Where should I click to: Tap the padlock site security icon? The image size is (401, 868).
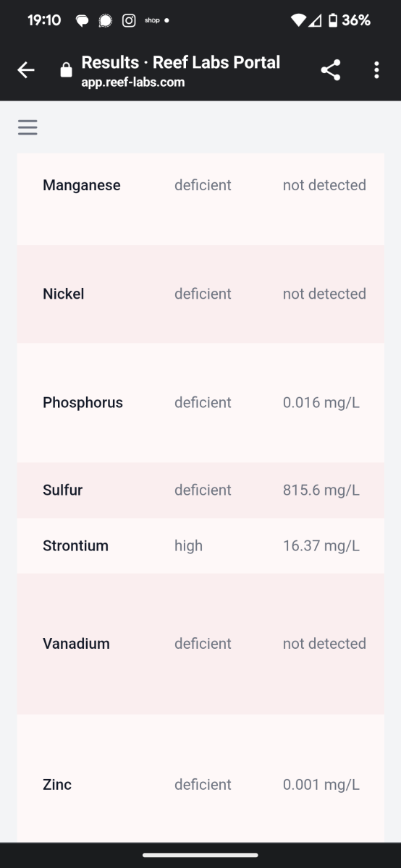point(66,70)
